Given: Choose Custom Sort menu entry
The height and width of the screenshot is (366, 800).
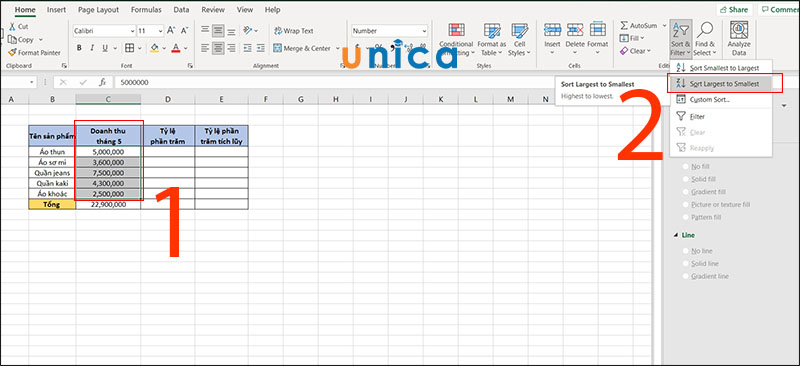Looking at the screenshot, I should pyautogui.click(x=720, y=100).
